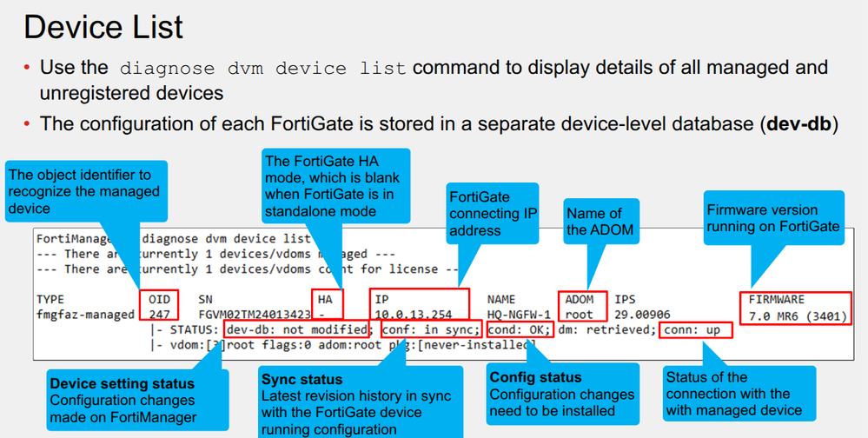Click the "IPS" column header

click(625, 300)
